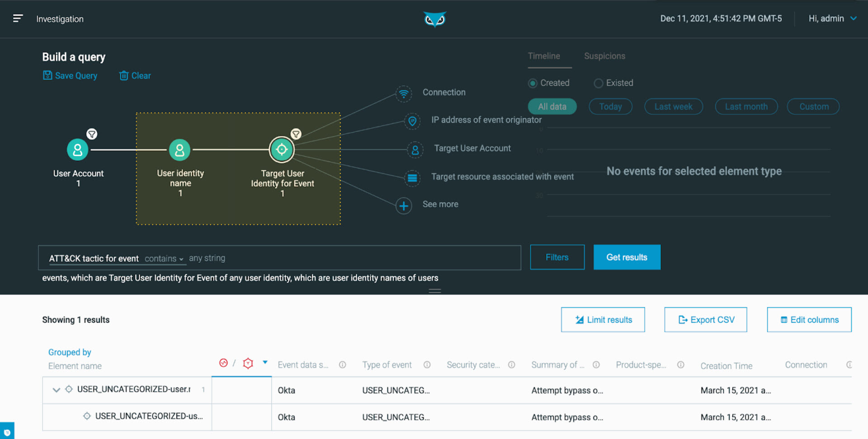Select the Existed radio button
The width and height of the screenshot is (868, 439).
click(598, 83)
